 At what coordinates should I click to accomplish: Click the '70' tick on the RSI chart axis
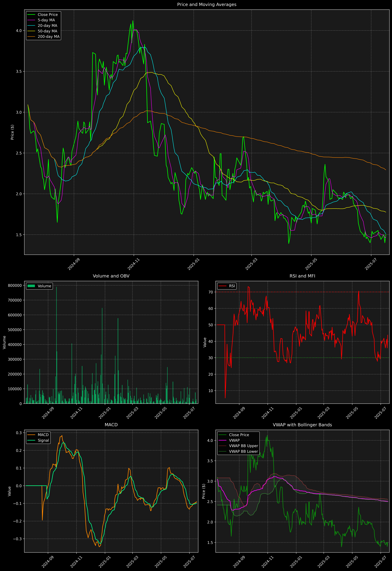click(211, 292)
